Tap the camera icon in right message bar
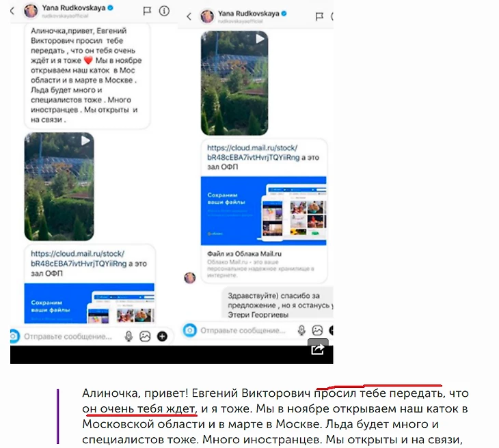The height and width of the screenshot is (448, 499). click(190, 331)
